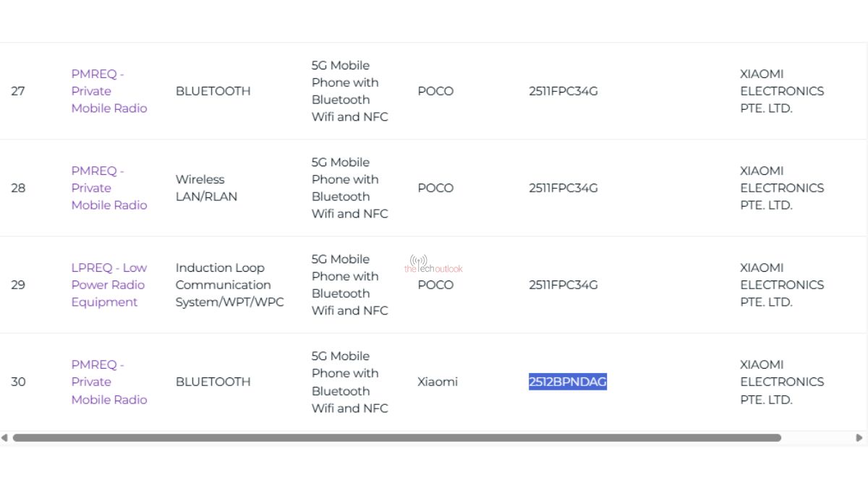Screen dimensions: 868x488
Task: Click the right scroll arrow of the table
Action: (x=861, y=437)
